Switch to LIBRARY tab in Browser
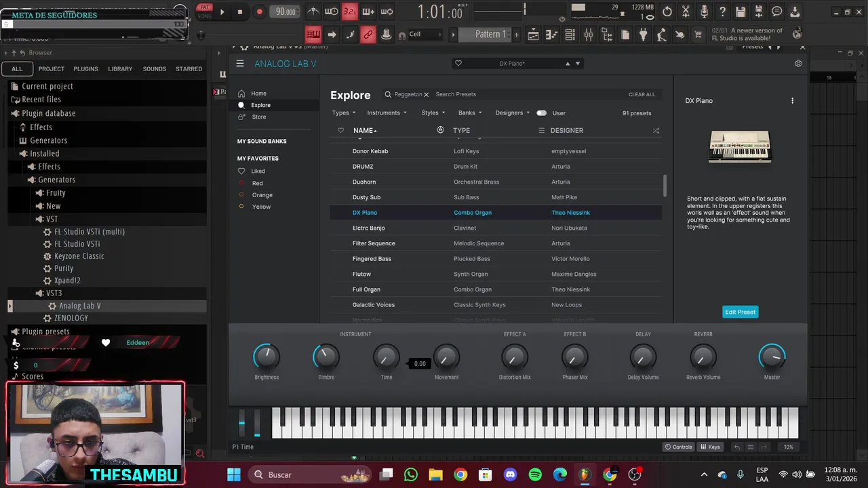Viewport: 868px width, 488px height. (x=120, y=68)
